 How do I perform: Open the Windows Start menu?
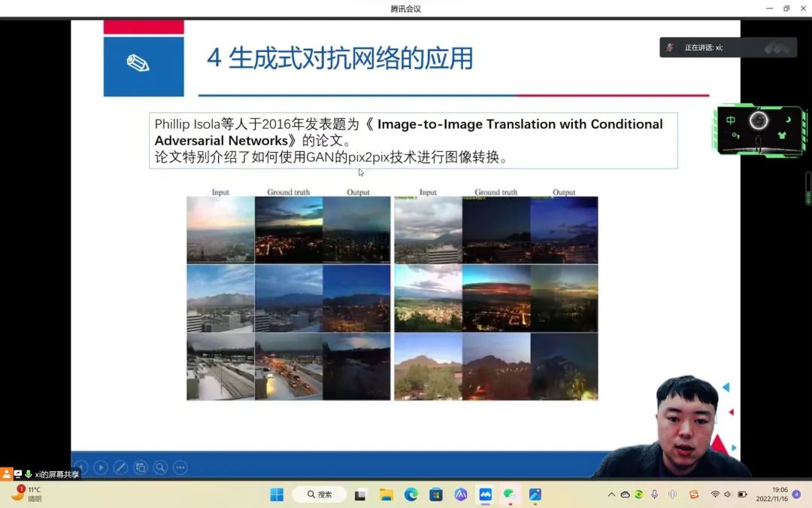pyautogui.click(x=277, y=494)
